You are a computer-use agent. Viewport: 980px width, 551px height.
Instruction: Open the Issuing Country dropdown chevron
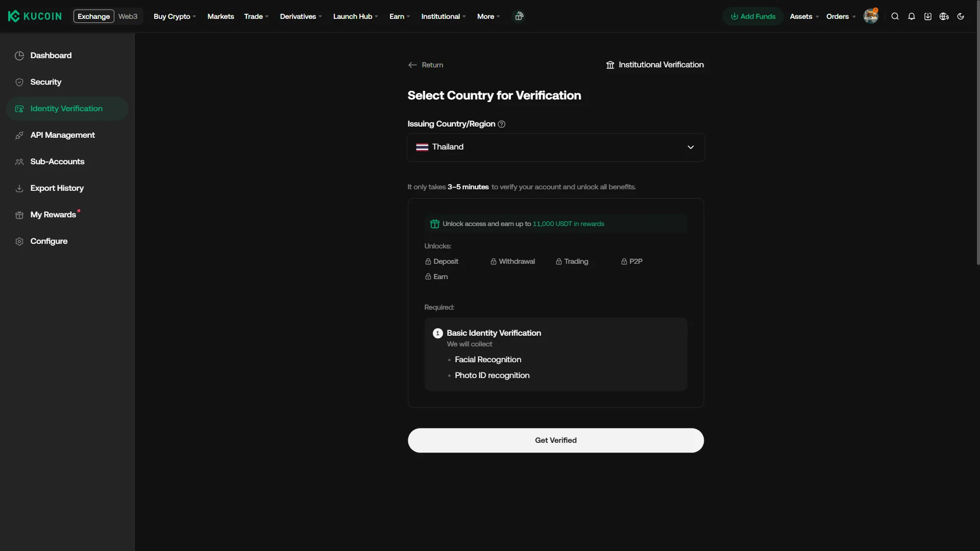(691, 147)
